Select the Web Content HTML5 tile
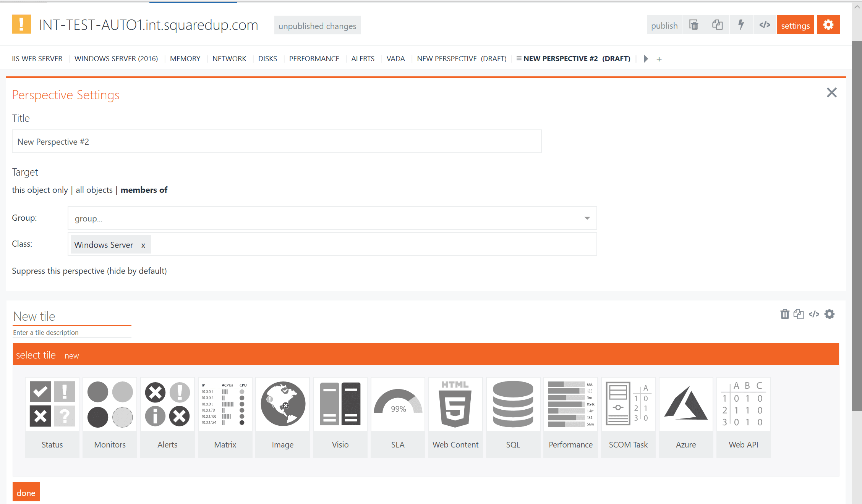862x504 pixels. 455,417
